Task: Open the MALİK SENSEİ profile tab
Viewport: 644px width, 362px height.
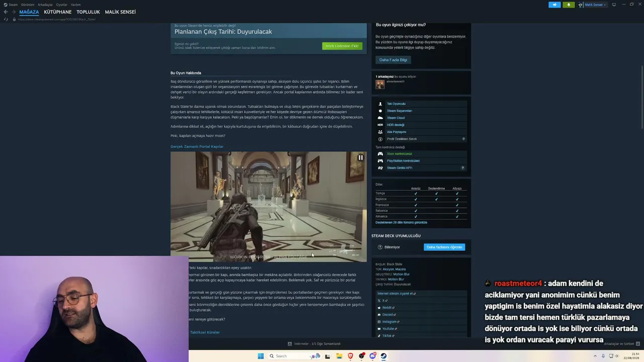Action: [120, 12]
